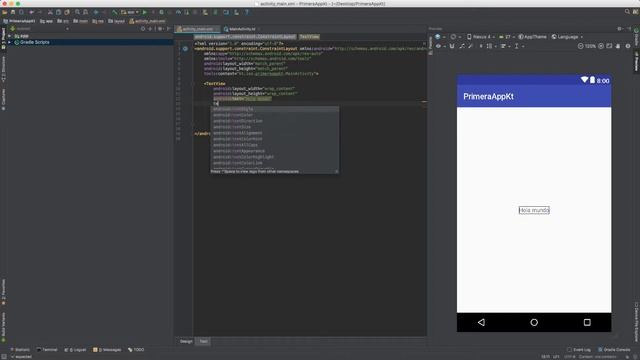Open the Event Log
This screenshot has height=360, width=640.
579,350
